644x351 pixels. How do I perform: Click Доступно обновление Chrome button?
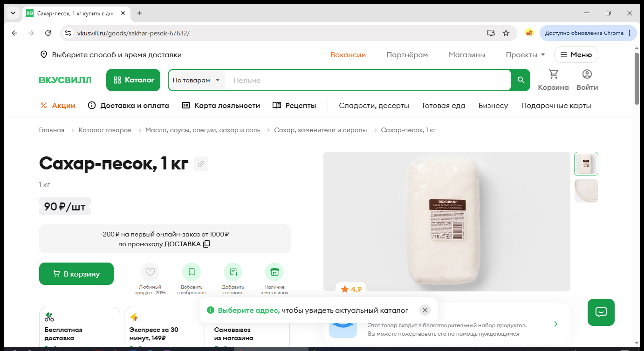click(x=588, y=33)
